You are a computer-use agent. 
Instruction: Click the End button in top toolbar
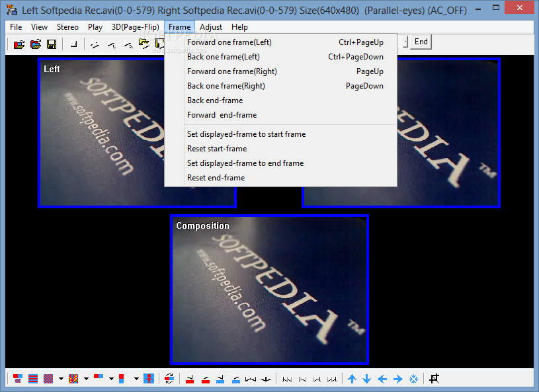[421, 42]
